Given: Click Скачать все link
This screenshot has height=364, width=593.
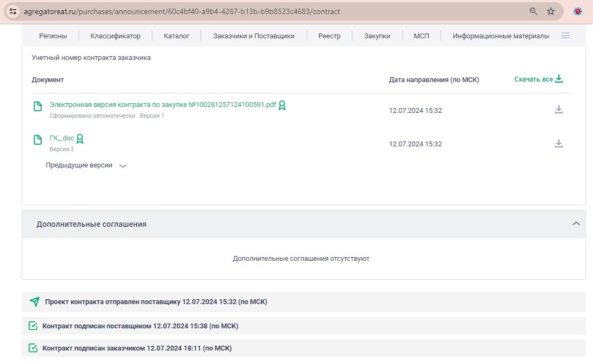Looking at the screenshot, I should pyautogui.click(x=538, y=79).
